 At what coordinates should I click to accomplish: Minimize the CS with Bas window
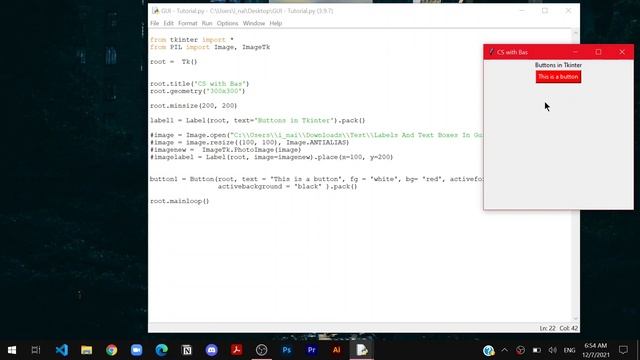coord(575,52)
